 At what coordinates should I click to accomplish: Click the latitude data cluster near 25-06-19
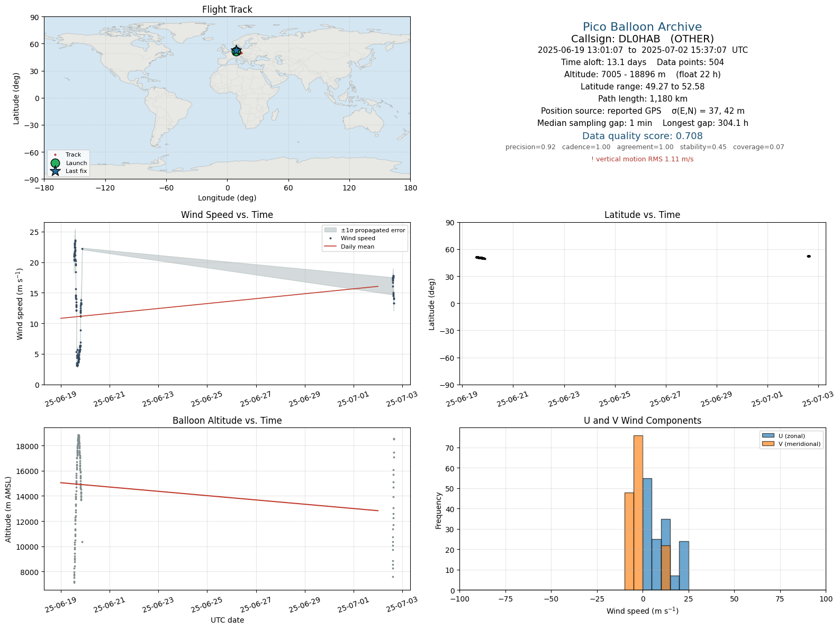[481, 258]
